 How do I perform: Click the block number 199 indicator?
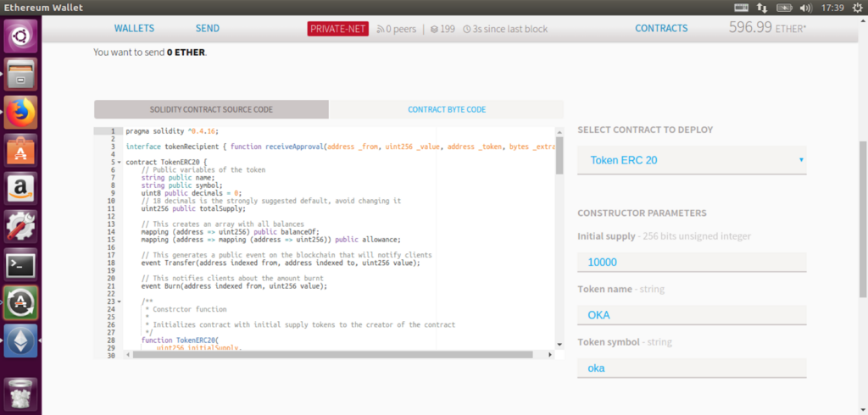click(x=442, y=29)
